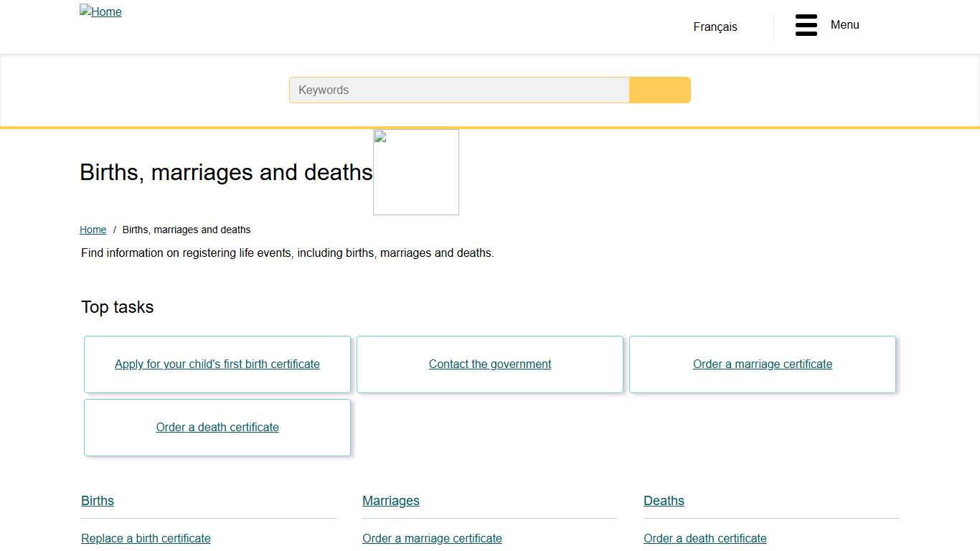
Task: Click the Contact the government card
Action: coord(489,364)
